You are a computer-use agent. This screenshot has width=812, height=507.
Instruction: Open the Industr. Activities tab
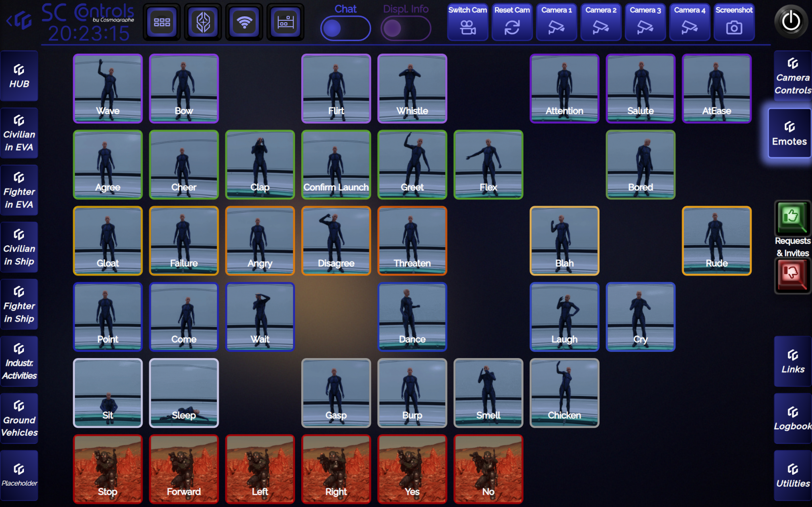19,361
